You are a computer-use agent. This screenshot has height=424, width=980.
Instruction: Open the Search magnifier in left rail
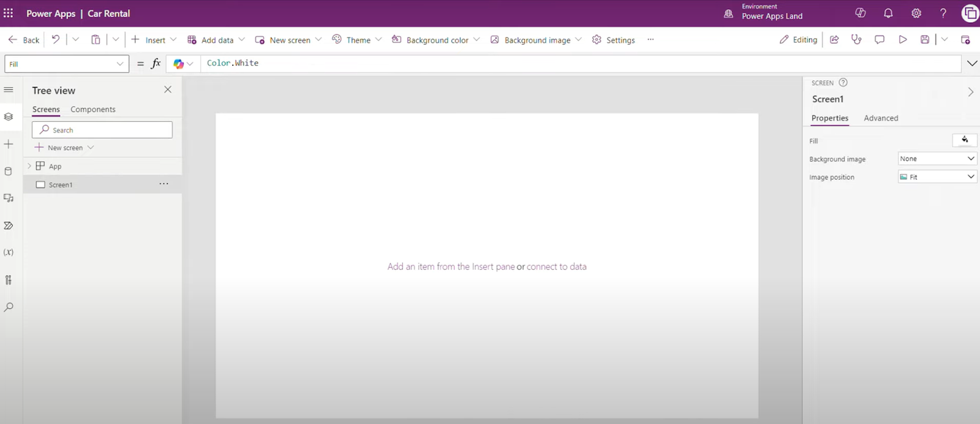click(x=9, y=307)
